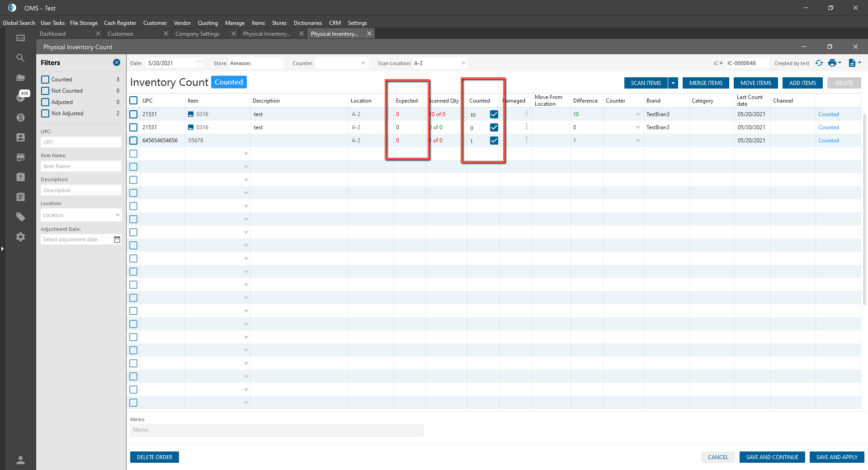This screenshot has width=868, height=470.
Task: Open the cash register dollar icon in sidebar
Action: tap(20, 117)
